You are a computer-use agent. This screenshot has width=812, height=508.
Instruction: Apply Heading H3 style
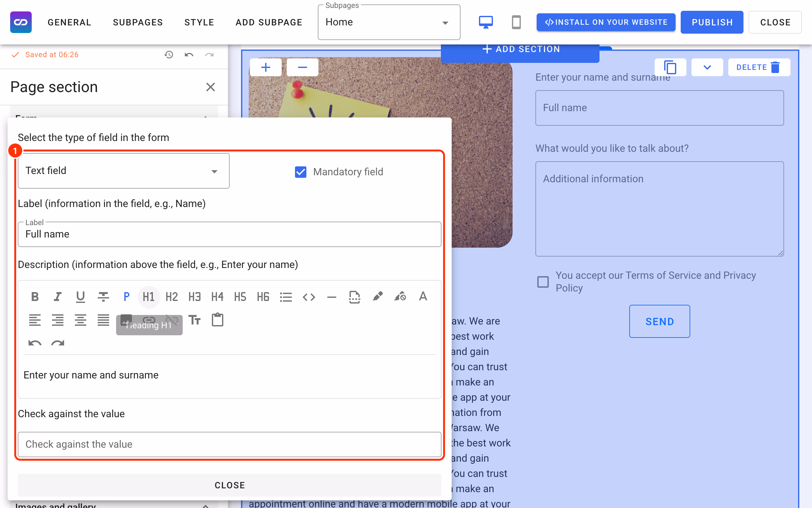tap(195, 297)
